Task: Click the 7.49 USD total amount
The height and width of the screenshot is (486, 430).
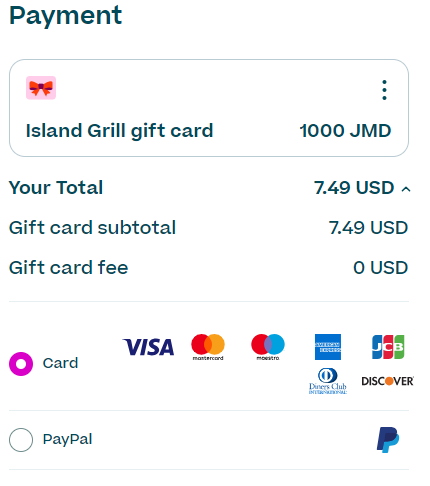Action: (354, 188)
